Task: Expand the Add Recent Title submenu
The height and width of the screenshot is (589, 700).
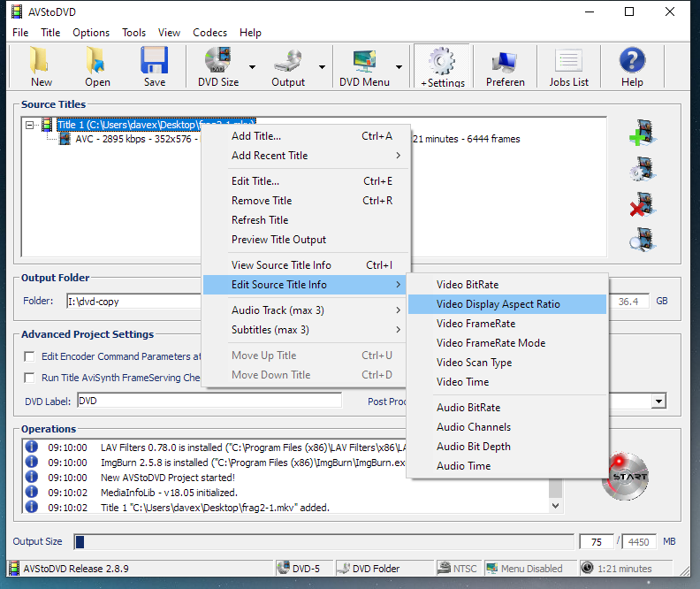Action: (304, 156)
